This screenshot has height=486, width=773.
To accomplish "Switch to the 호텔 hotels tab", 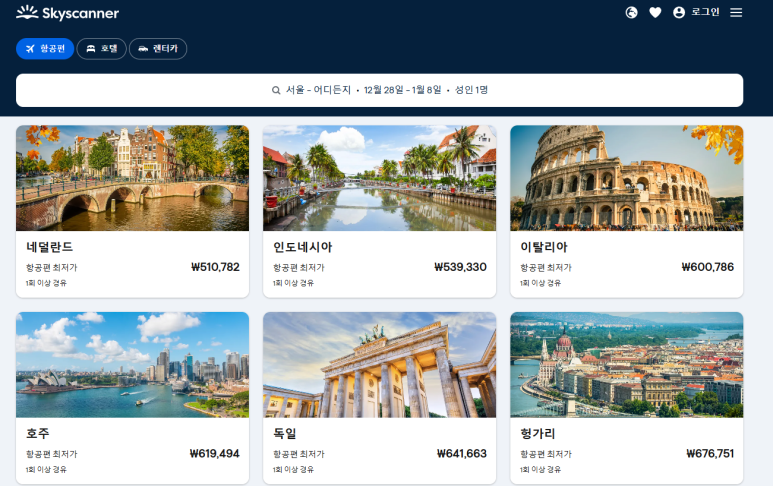I will (x=102, y=48).
